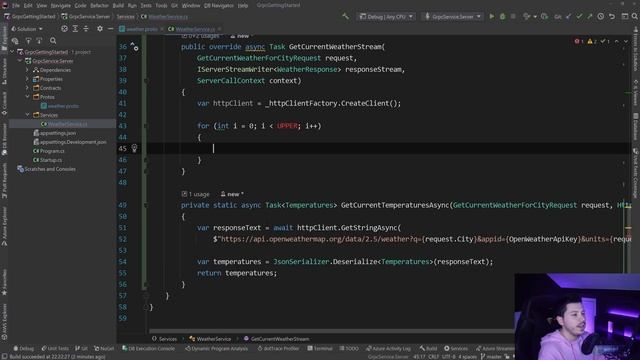Collapse the GrpcService.Server project node
Image resolution: width=640 pixels, height=360 pixels.
(x=20, y=61)
